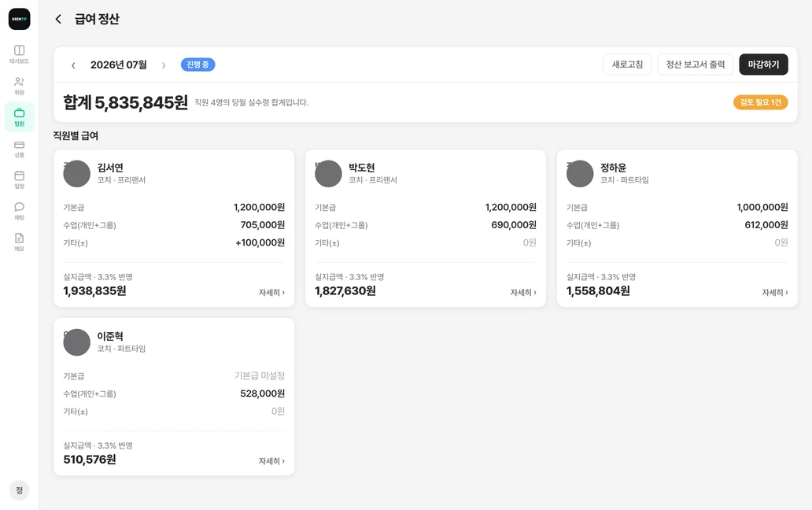Click the name 김서연
The width and height of the screenshot is (812, 510).
tap(110, 168)
